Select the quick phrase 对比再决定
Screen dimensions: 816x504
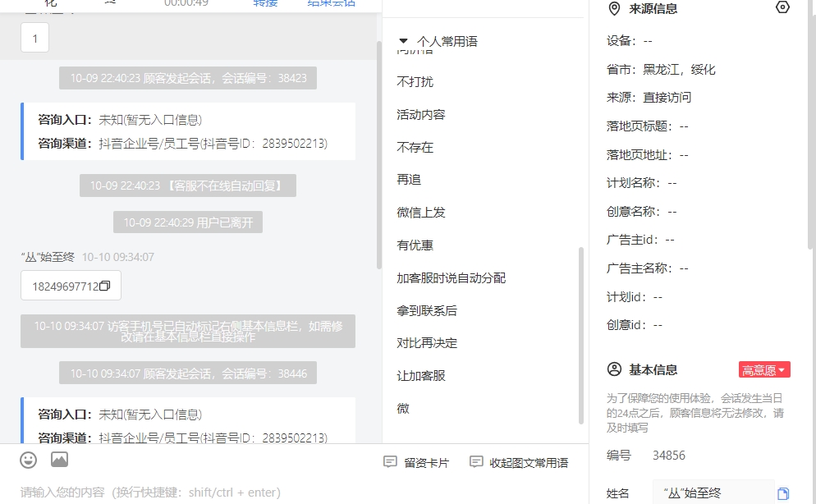tap(427, 343)
